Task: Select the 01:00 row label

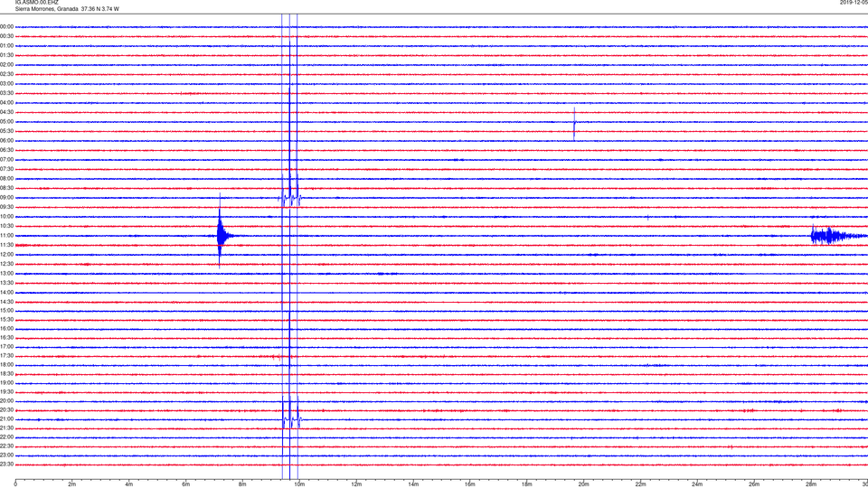Action: tap(6, 46)
